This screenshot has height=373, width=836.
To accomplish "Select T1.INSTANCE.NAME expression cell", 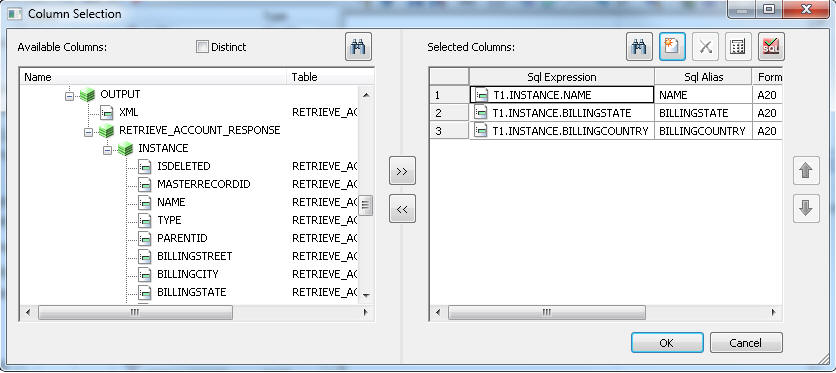I will point(562,95).
